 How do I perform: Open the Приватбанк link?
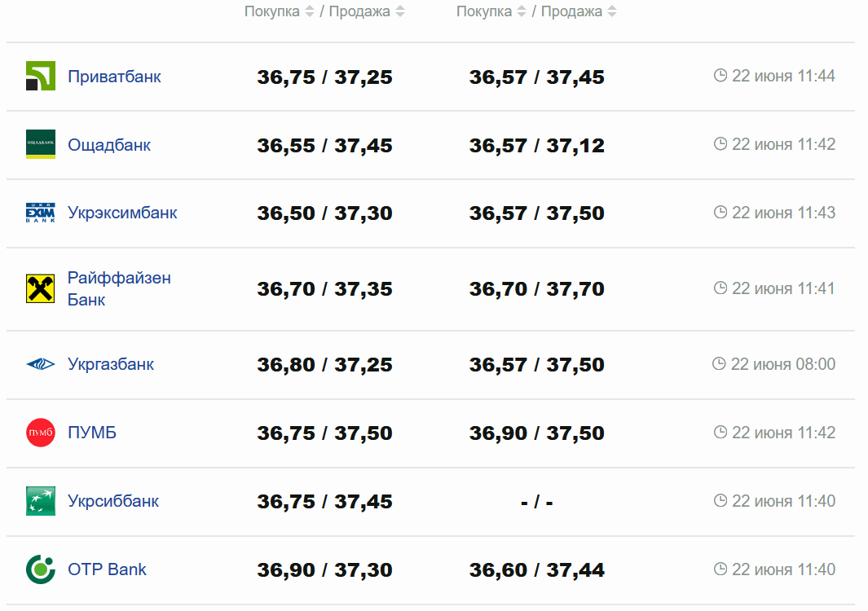(x=114, y=77)
